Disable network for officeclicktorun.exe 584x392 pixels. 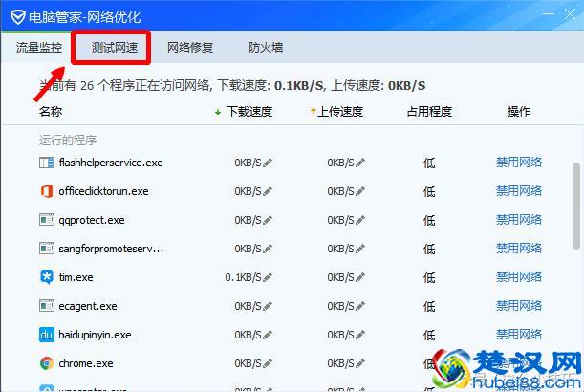click(519, 191)
